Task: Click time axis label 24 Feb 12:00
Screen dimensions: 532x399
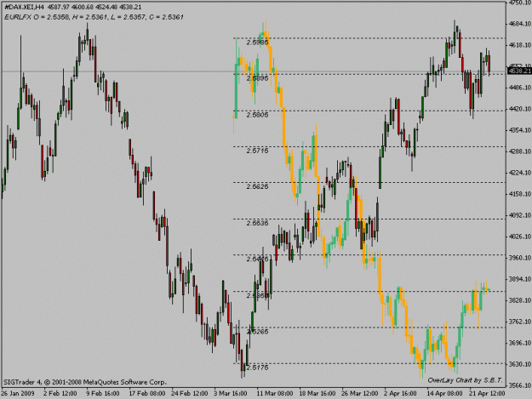Action: (189, 393)
